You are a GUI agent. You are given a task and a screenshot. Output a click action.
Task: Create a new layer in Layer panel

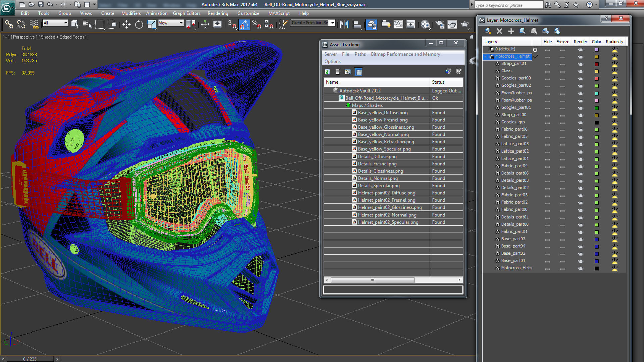488,31
